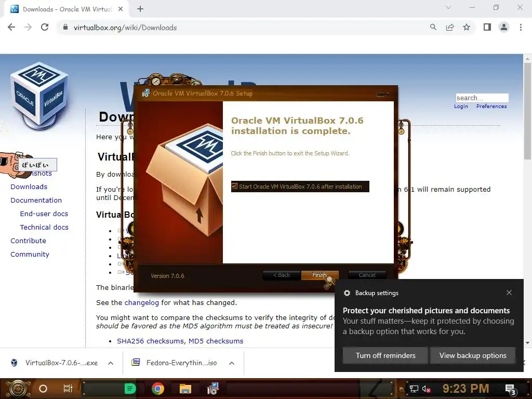Click the virtualbox.org address bar URL
532x399 pixels.
pyautogui.click(x=125, y=28)
